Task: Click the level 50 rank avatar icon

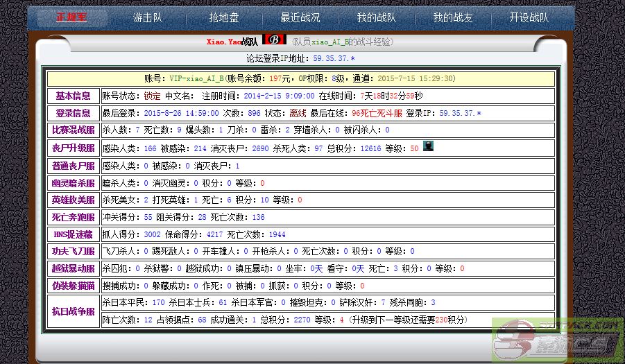Action: click(x=428, y=146)
